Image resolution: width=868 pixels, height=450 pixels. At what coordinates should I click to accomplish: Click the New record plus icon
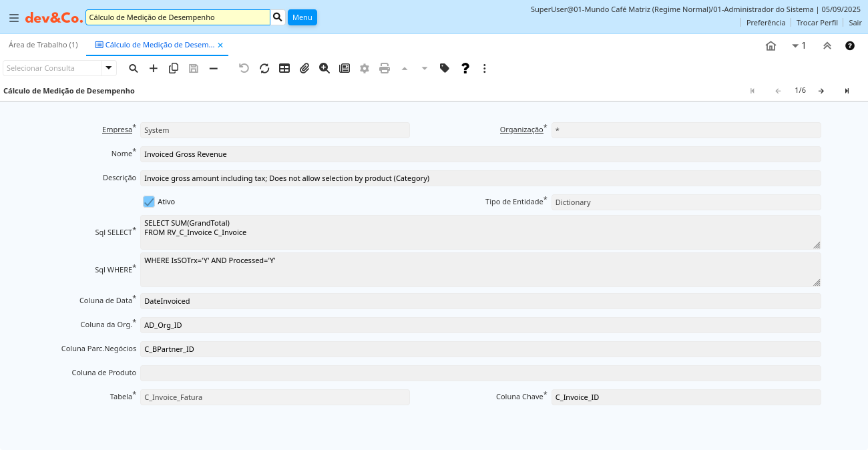[x=154, y=68]
